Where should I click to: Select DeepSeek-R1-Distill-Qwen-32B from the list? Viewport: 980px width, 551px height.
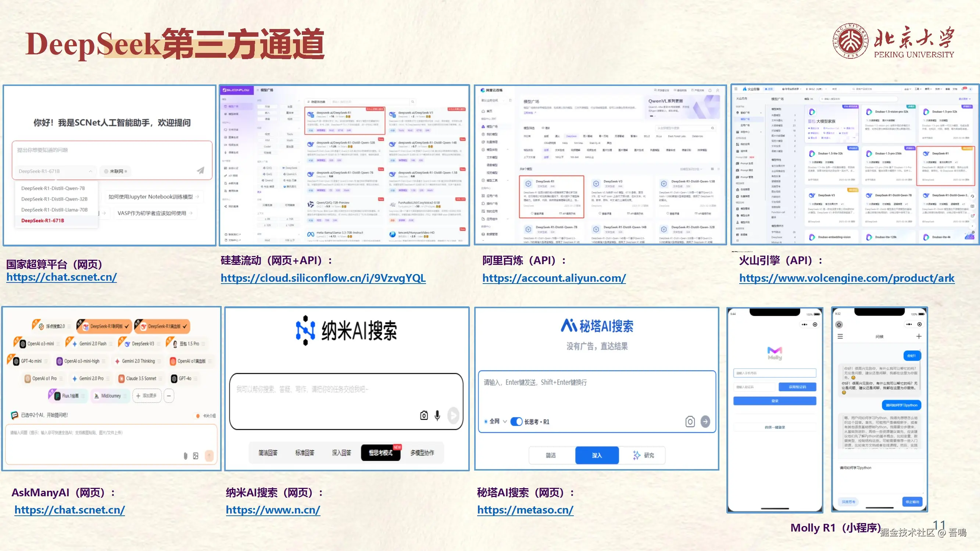pyautogui.click(x=54, y=199)
